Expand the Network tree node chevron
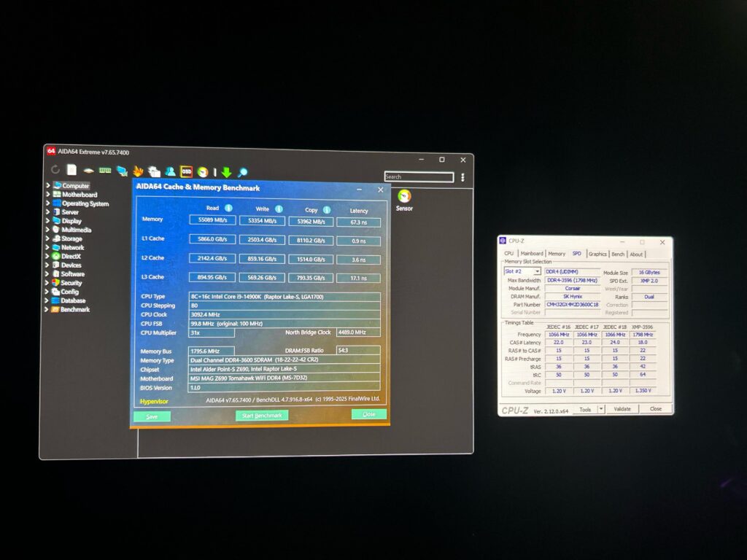This screenshot has width=747, height=560. point(47,247)
